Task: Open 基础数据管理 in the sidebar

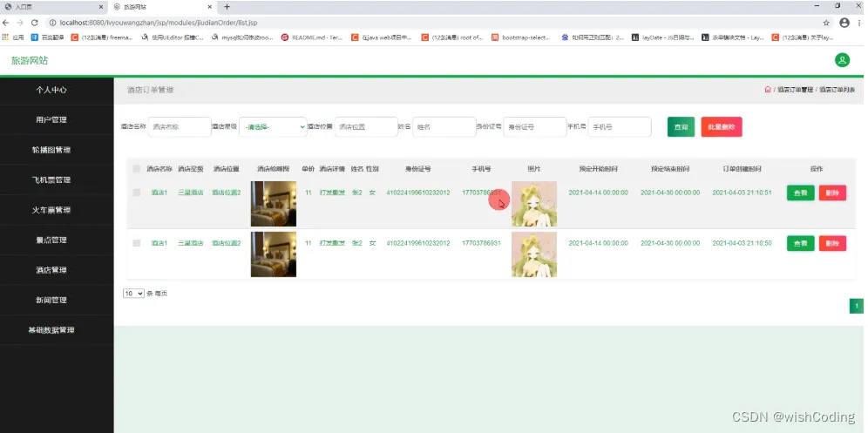Action: tap(51, 330)
